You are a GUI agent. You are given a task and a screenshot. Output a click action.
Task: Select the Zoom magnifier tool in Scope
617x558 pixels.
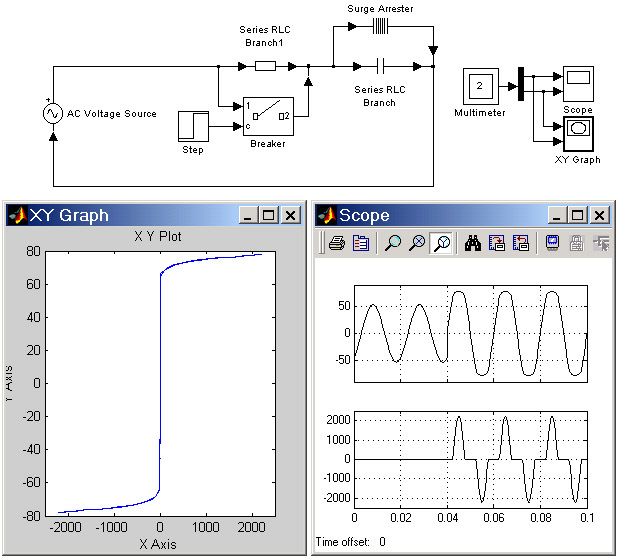coord(392,243)
